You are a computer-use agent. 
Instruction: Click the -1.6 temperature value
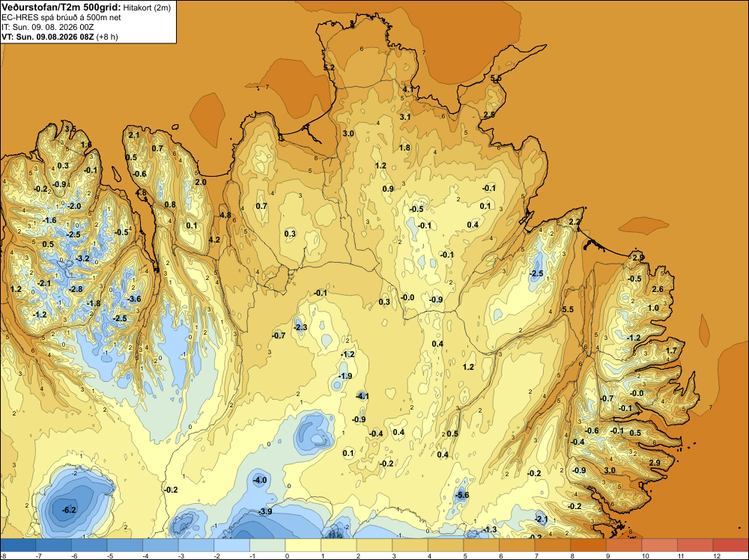click(49, 220)
